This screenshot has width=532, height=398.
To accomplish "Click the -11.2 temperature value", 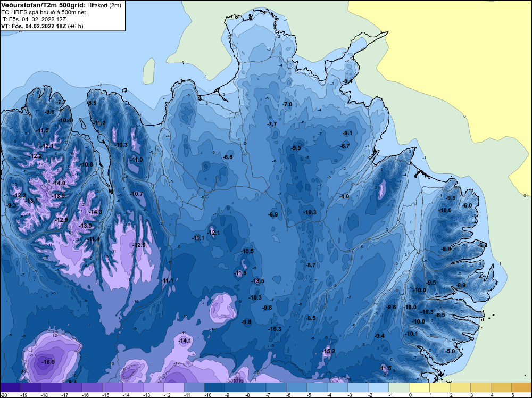I will (x=99, y=123).
